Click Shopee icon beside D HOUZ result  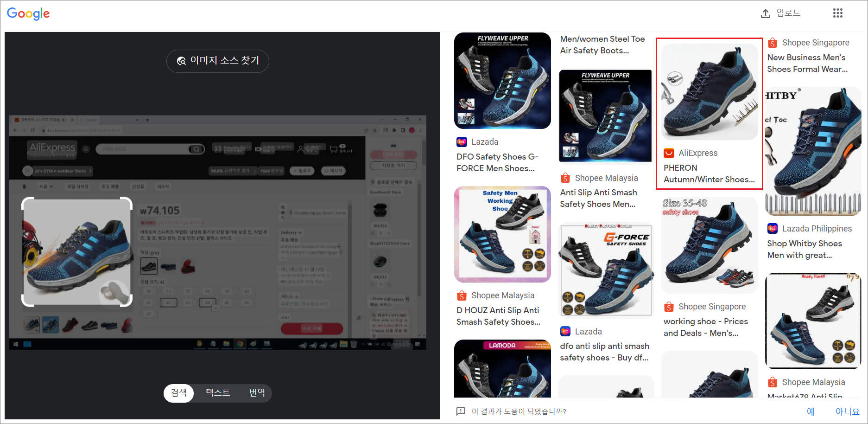pos(462,296)
